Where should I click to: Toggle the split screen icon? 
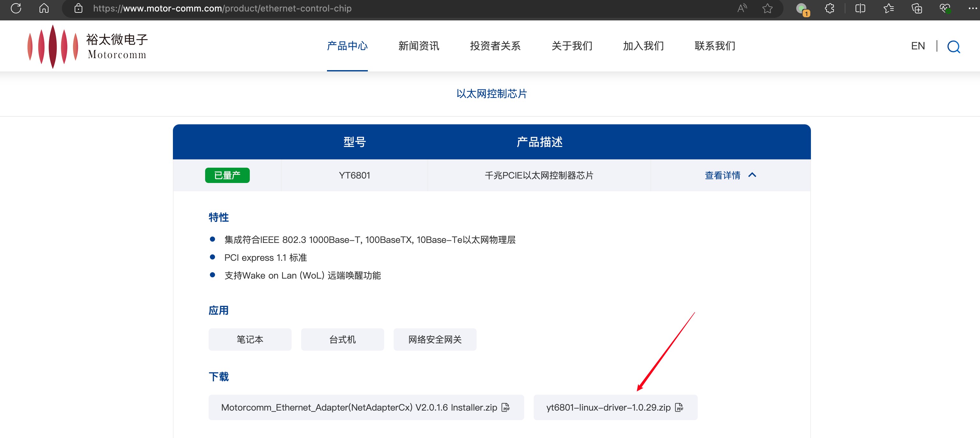point(860,8)
